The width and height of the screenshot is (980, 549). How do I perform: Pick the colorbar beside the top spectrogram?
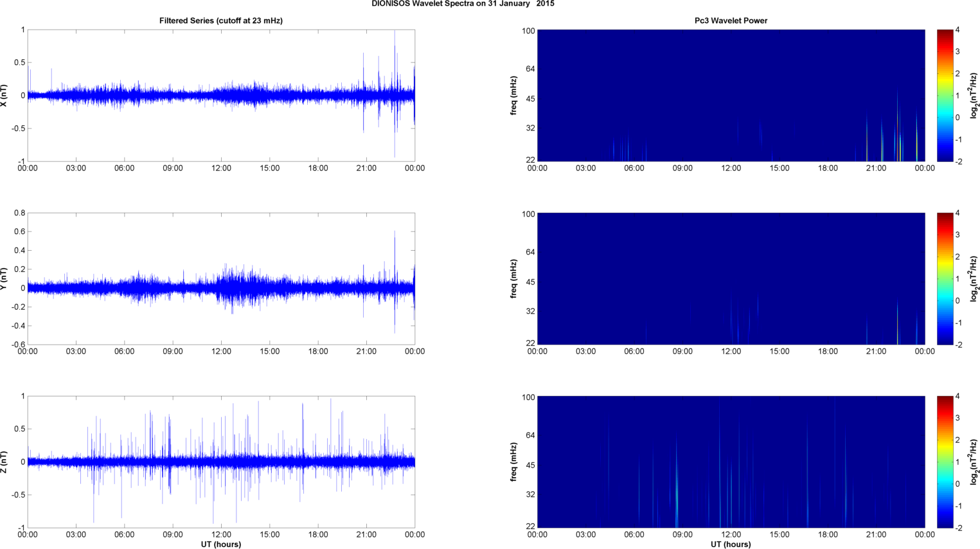(945, 95)
